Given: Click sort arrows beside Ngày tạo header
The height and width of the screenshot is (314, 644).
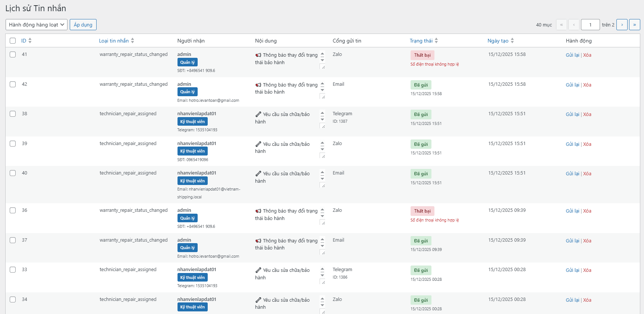Looking at the screenshot, I should pyautogui.click(x=512, y=41).
